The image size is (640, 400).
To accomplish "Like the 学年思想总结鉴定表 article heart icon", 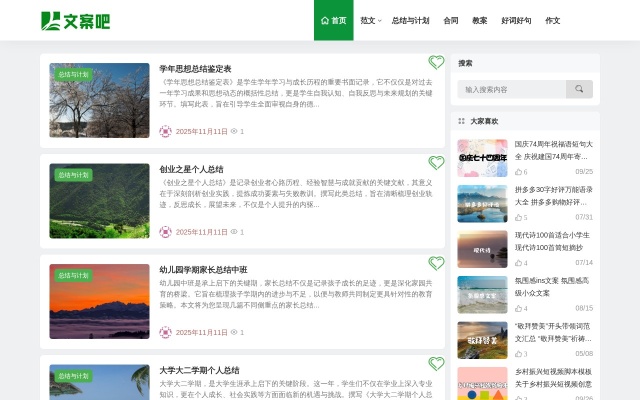I will click(436, 62).
